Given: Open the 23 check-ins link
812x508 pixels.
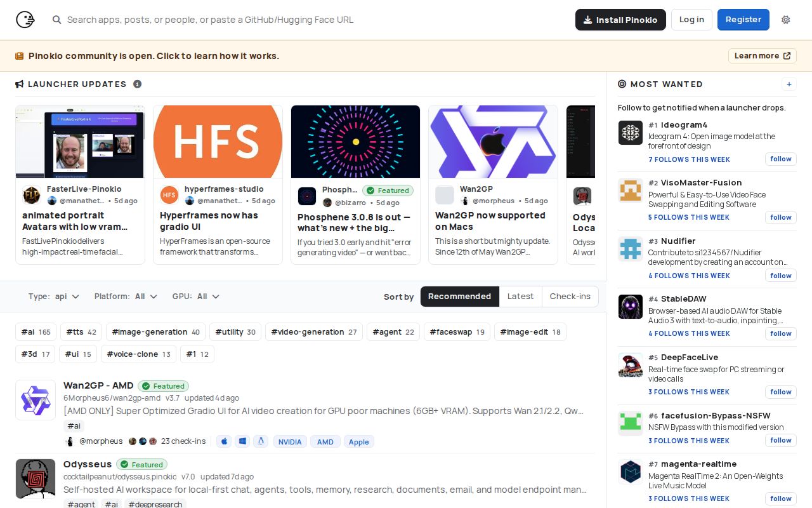Looking at the screenshot, I should (183, 441).
